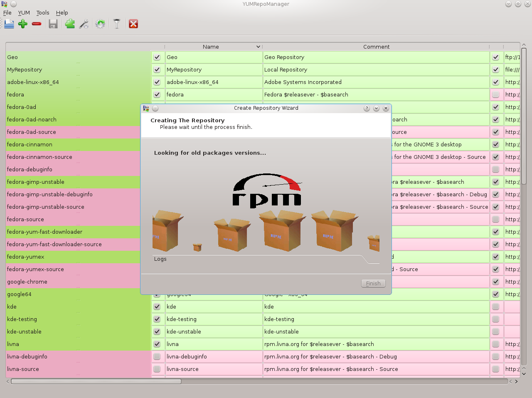
Task: Click the Name column header label
Action: pos(211,47)
